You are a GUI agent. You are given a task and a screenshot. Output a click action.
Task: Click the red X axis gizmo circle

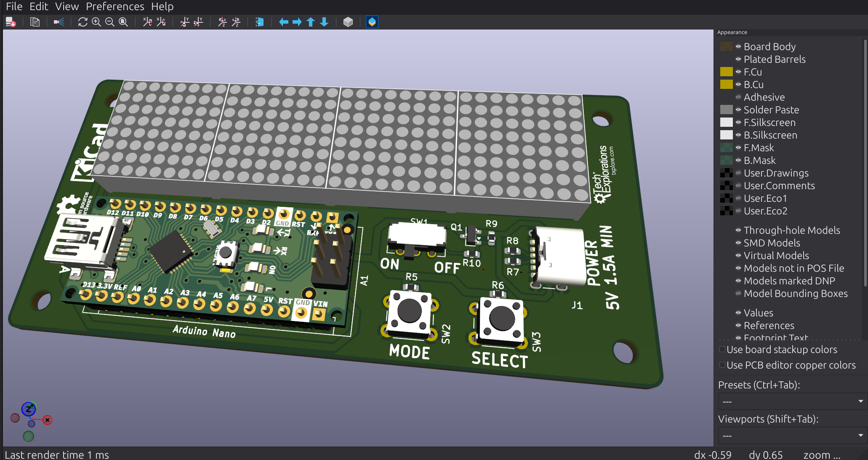pyautogui.click(x=48, y=420)
